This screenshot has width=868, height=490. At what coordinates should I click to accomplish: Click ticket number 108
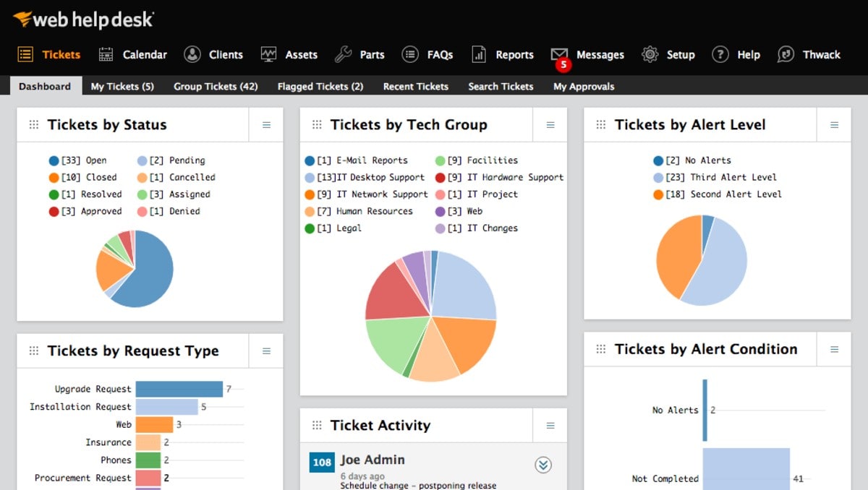point(321,461)
